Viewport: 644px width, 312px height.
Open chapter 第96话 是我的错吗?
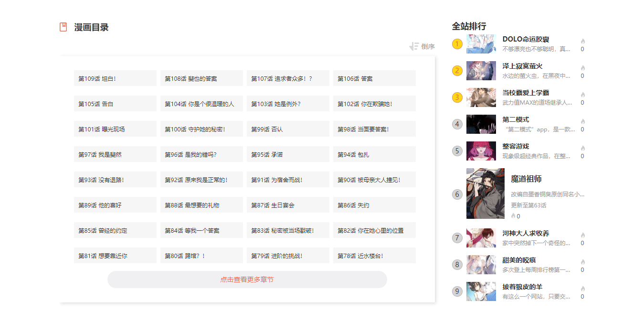[201, 154]
